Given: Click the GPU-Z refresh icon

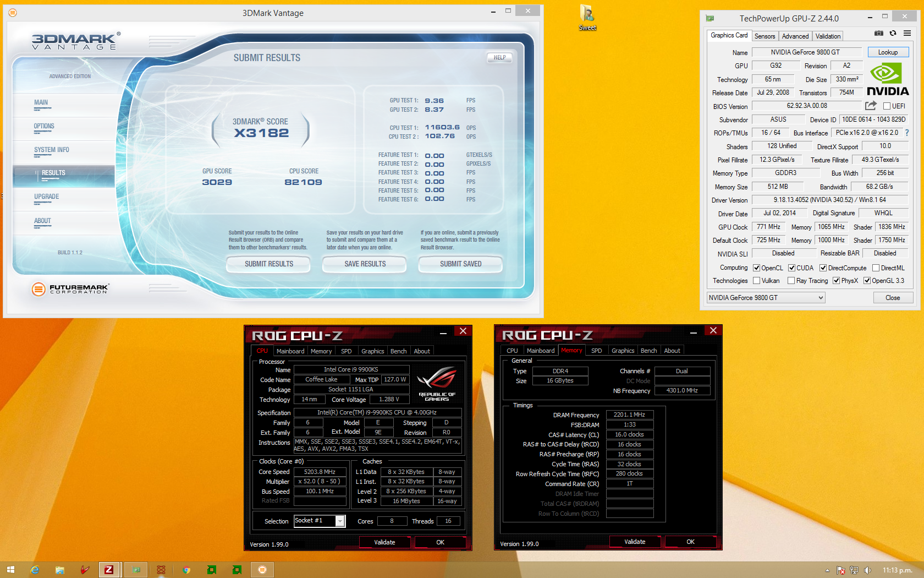Looking at the screenshot, I should tap(893, 34).
